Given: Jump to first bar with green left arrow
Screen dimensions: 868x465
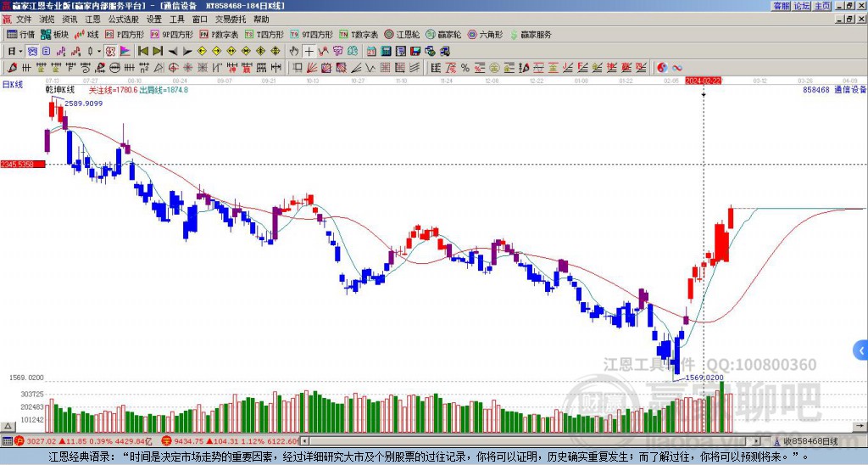Looking at the screenshot, I should coord(142,51).
